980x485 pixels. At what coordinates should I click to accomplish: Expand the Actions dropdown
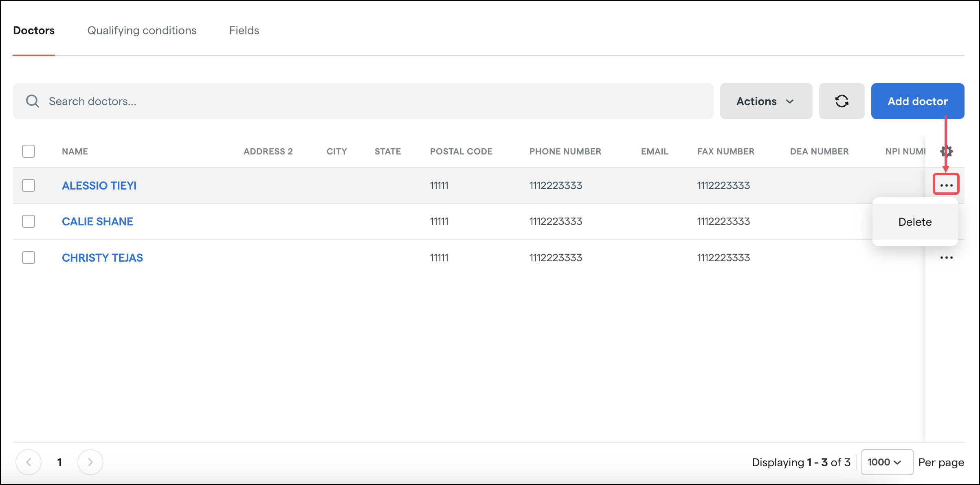point(766,101)
